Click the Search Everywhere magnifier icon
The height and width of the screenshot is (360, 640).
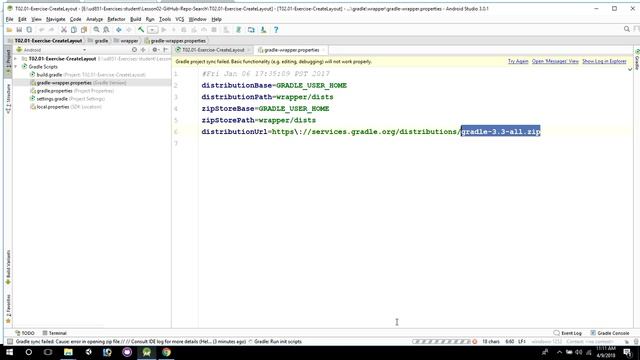627,29
